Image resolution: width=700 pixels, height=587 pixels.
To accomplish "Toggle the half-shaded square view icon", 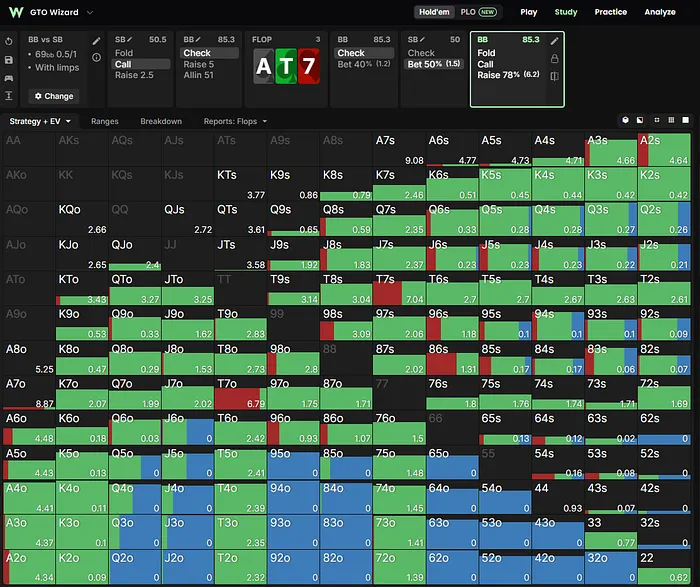I will 640,120.
